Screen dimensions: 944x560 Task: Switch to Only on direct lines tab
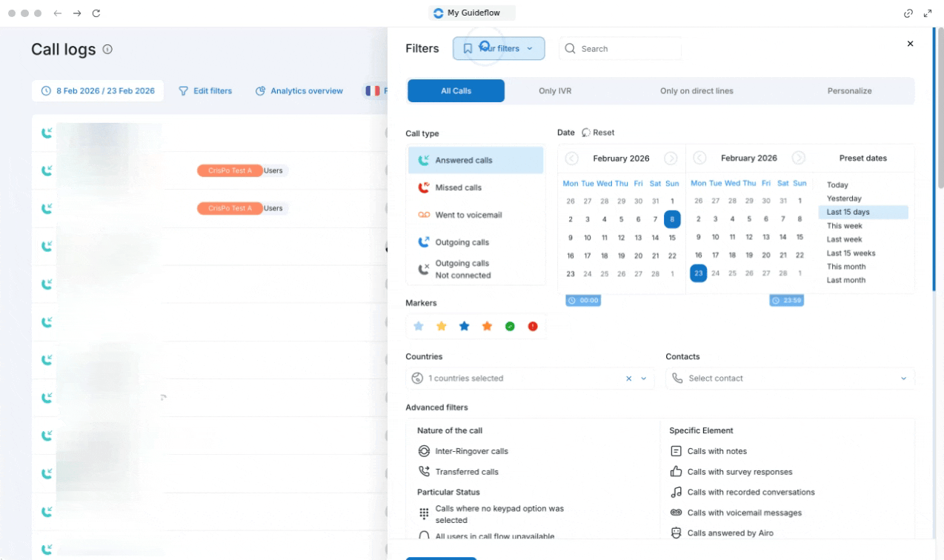pos(696,91)
